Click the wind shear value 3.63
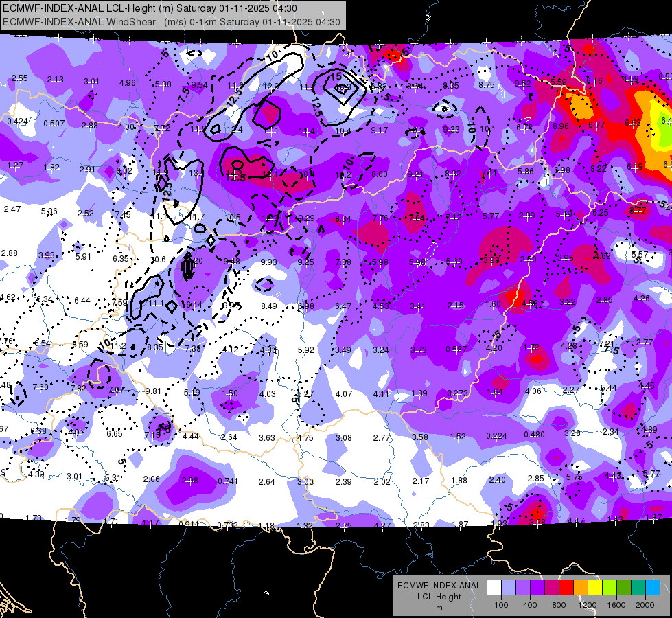The height and width of the screenshot is (618, 672). 266,437
